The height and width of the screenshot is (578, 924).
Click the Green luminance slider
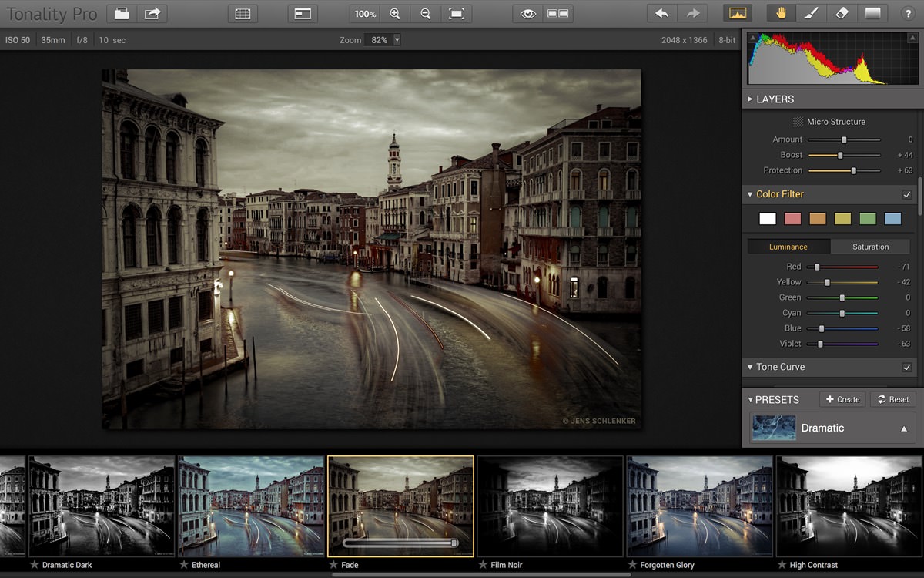click(x=842, y=297)
